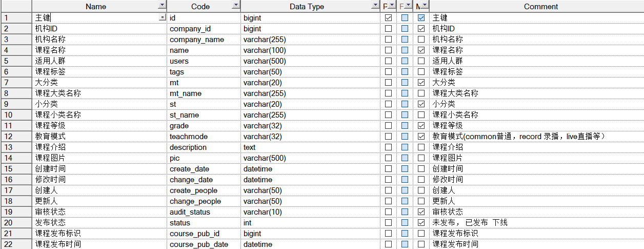
Task: Uncheck the primary key box for id row
Action: pyautogui.click(x=388, y=18)
